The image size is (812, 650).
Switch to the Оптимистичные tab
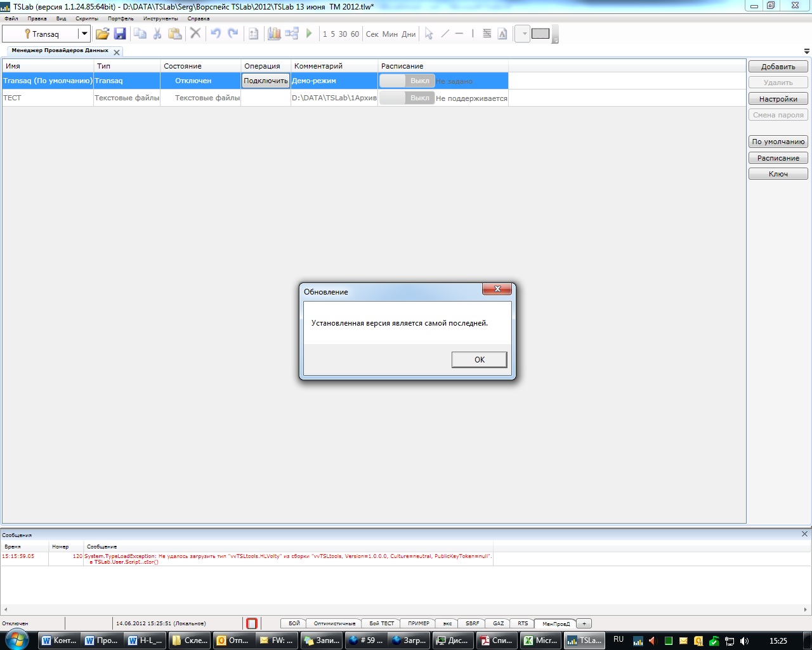click(x=334, y=623)
